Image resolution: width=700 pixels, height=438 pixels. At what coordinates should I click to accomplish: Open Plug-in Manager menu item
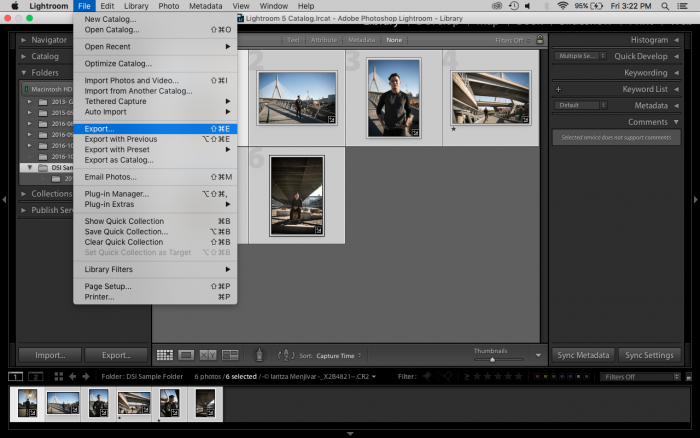[x=155, y=194]
